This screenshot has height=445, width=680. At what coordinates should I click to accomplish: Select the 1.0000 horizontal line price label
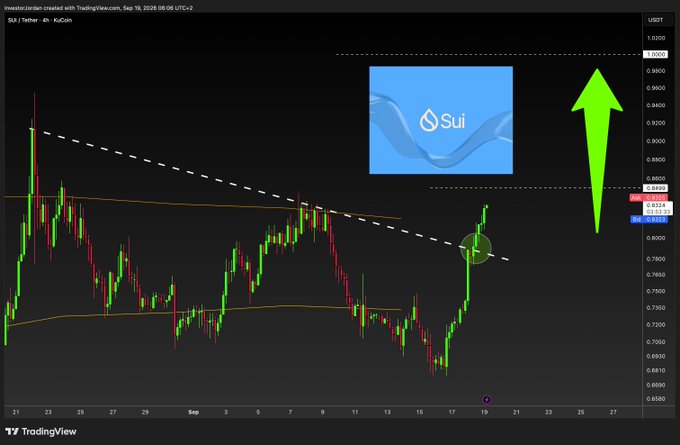point(655,54)
